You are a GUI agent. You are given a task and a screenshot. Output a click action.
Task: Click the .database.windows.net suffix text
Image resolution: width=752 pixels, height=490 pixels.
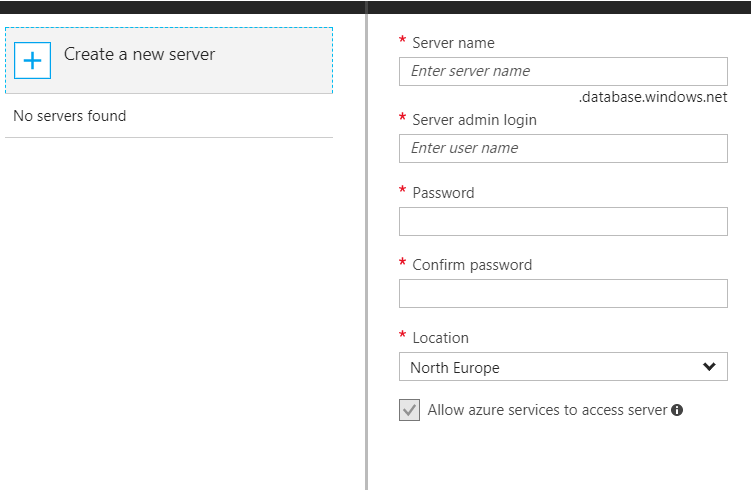[x=653, y=97]
